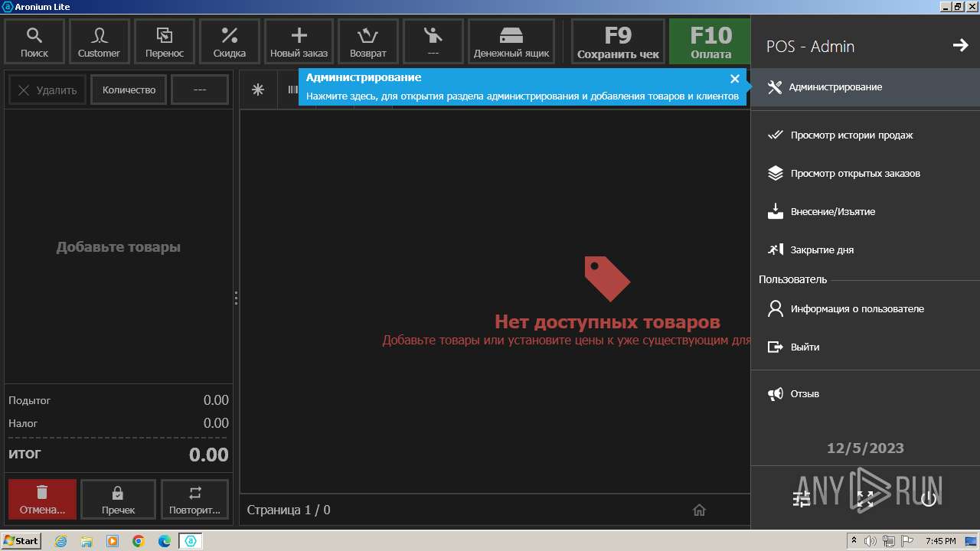The height and width of the screenshot is (551, 980).
Task: Go to products home icon
Action: click(699, 510)
